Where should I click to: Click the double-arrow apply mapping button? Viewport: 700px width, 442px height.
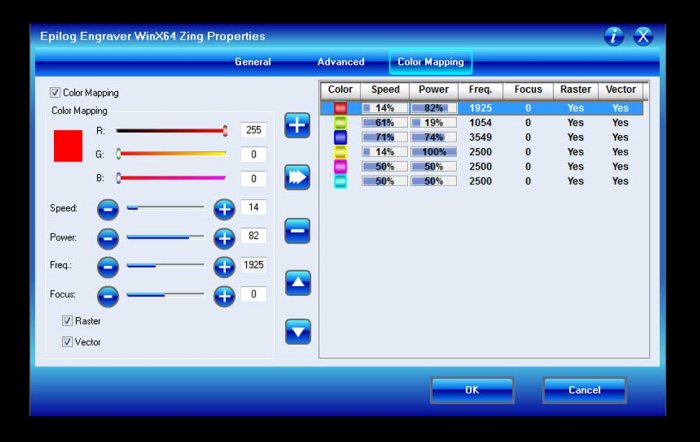pyautogui.click(x=297, y=178)
